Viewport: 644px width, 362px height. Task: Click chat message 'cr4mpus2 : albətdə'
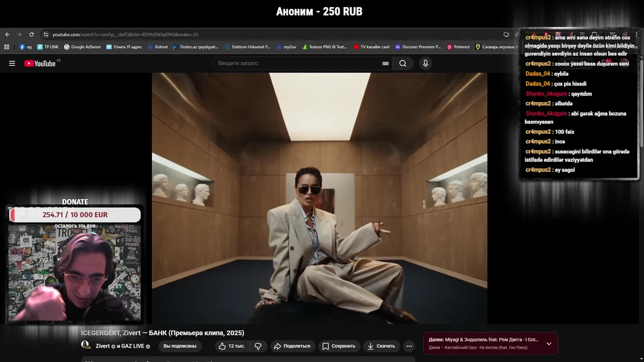pyautogui.click(x=549, y=104)
